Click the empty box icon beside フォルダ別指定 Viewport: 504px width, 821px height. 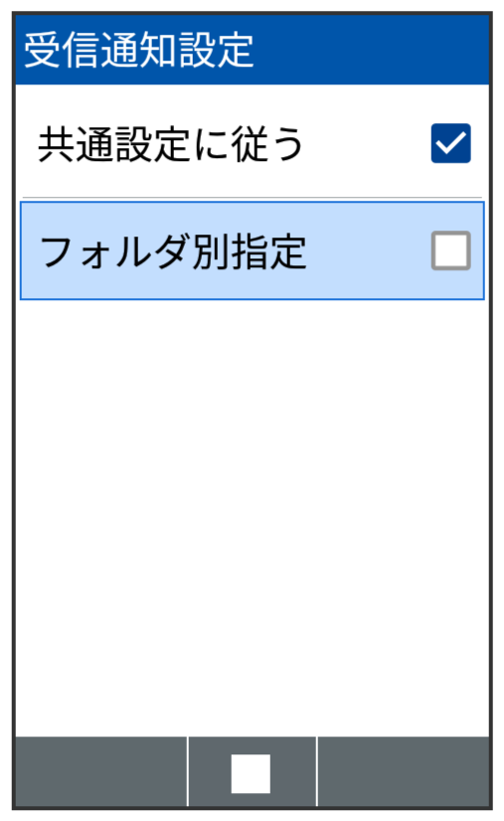pyautogui.click(x=450, y=250)
